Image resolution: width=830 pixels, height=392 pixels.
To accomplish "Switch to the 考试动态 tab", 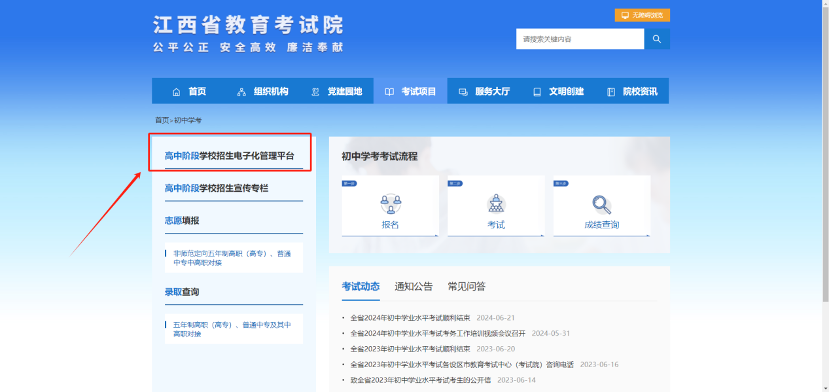I will [x=360, y=287].
